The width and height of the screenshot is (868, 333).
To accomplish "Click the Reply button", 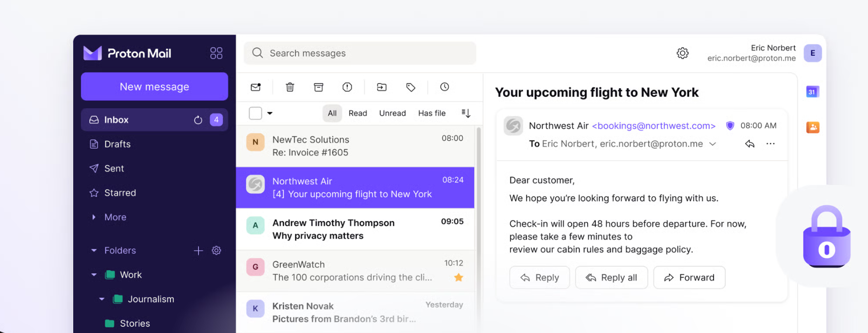I will point(540,278).
